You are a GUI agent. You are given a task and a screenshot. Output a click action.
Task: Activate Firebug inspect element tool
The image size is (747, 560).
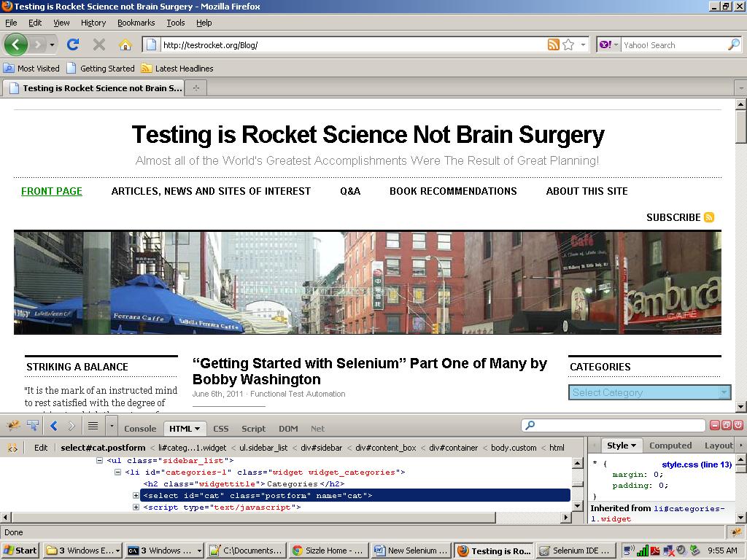tap(33, 425)
